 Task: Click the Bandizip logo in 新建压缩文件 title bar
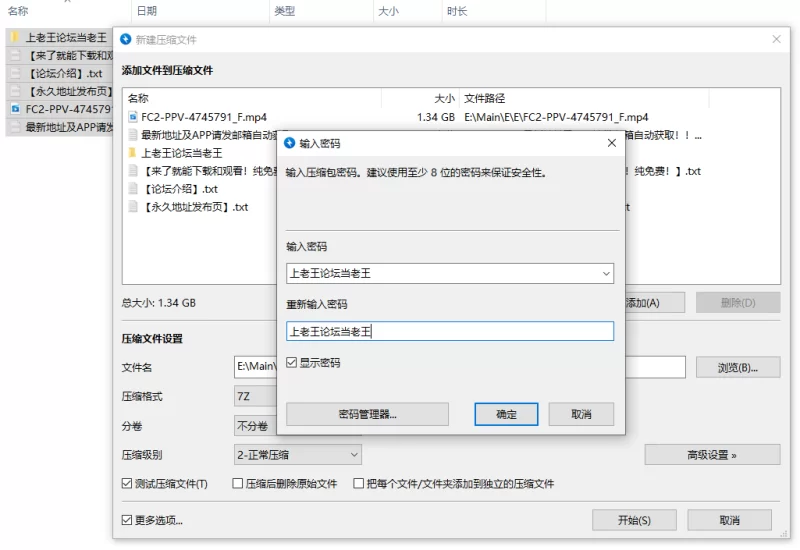[126, 39]
